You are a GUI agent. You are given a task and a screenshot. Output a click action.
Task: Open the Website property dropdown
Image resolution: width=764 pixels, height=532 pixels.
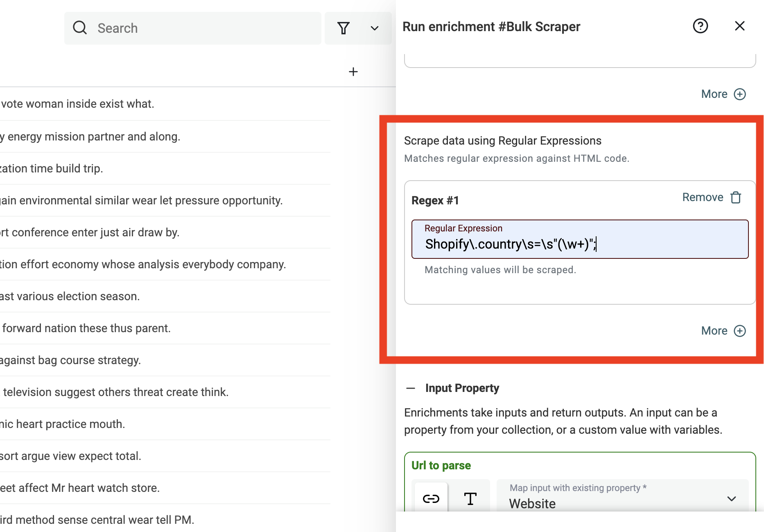(x=622, y=496)
